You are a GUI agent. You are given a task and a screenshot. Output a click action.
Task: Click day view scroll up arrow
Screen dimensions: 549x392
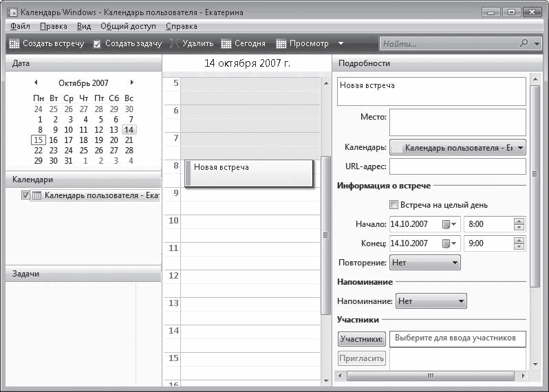[326, 83]
